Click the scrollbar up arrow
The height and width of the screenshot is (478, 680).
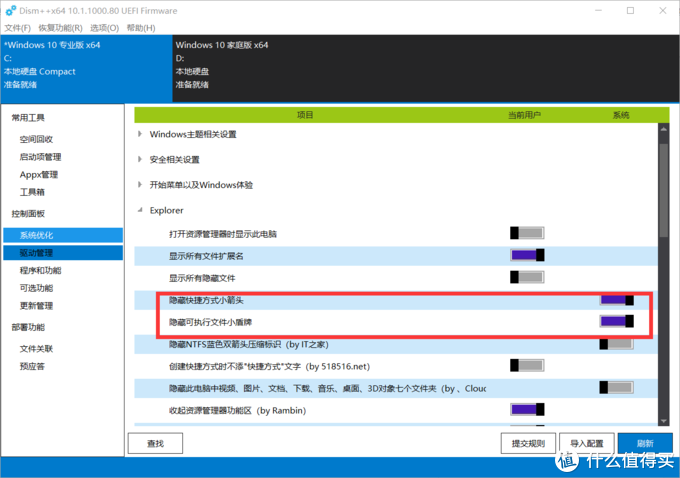[664, 129]
